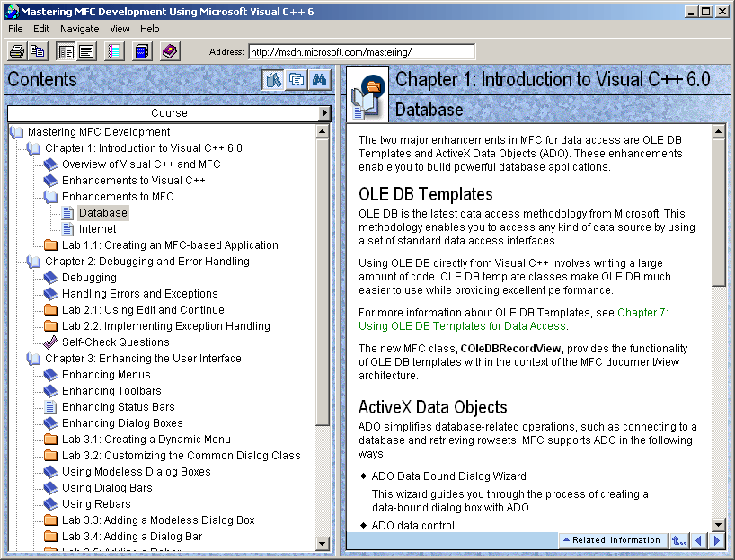
Task: Open Lab 3.2: Customizing the Common Dialog Class
Action: tap(182, 456)
